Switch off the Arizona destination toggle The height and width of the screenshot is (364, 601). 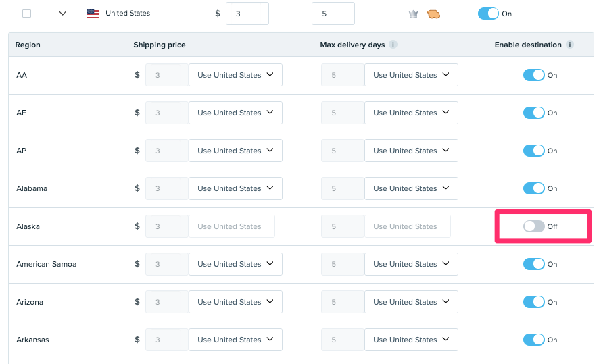pos(533,302)
